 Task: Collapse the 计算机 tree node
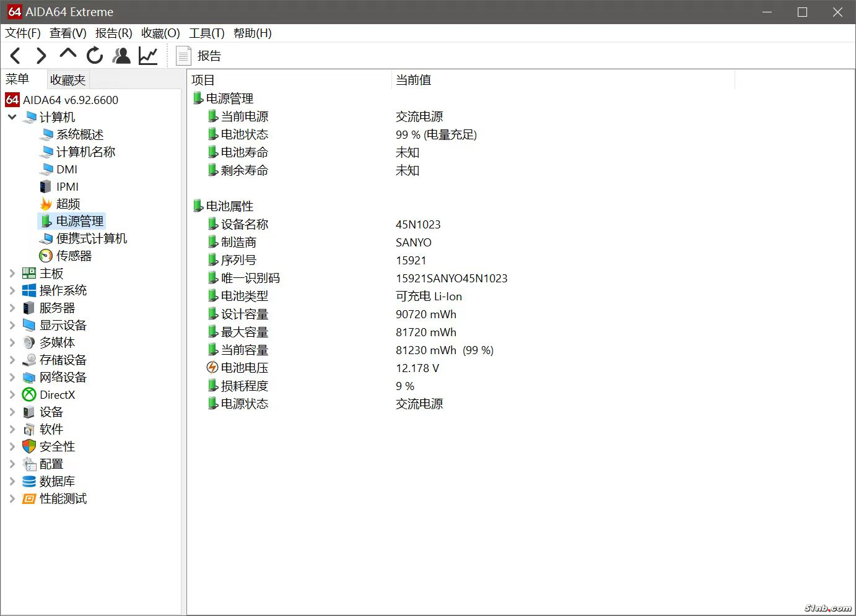click(12, 117)
